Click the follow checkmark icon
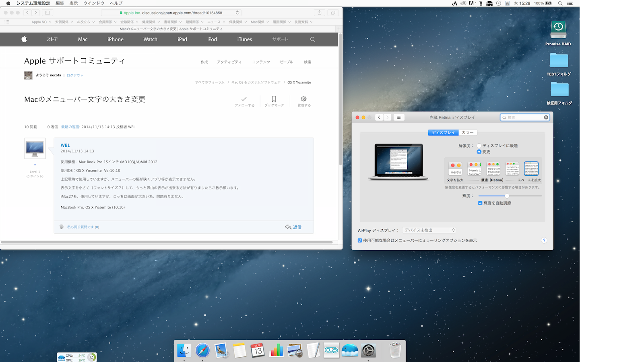Image resolution: width=644 pixels, height=362 pixels. tap(244, 99)
